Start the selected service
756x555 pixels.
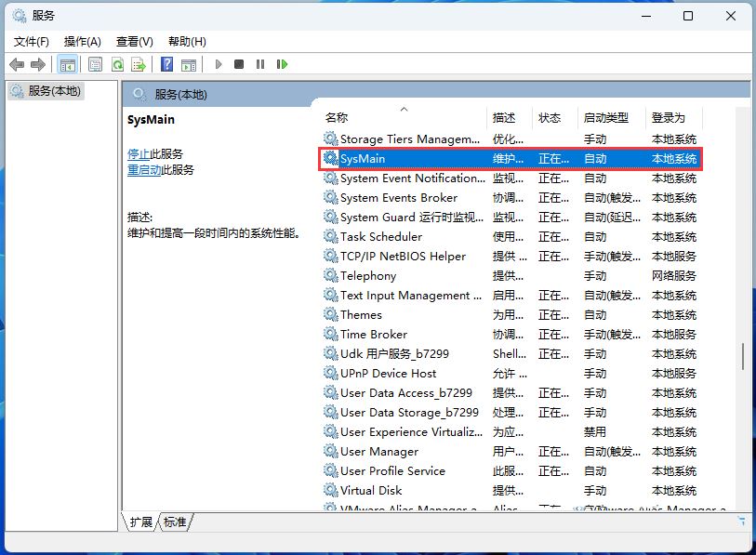[218, 64]
